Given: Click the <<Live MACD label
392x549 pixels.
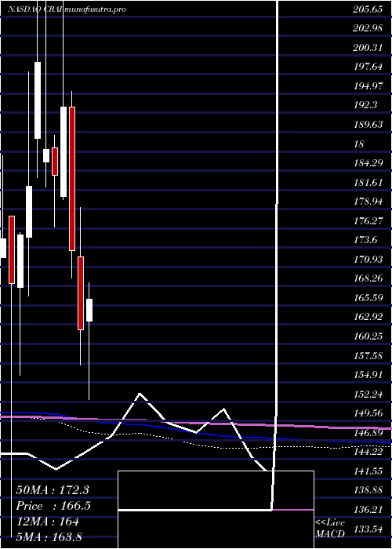Looking at the screenshot, I should [x=330, y=529].
